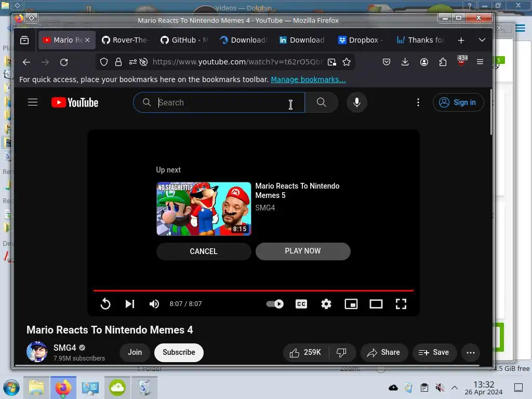Open a new Firefox tab

[461, 41]
